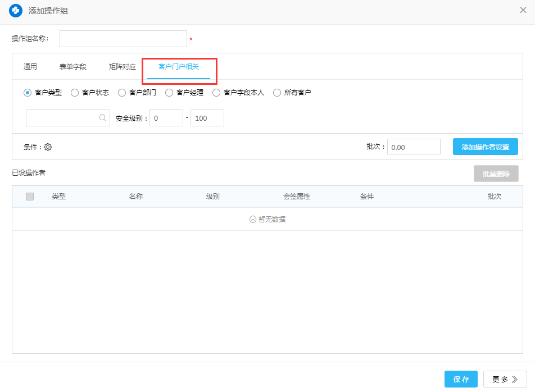
Task: Select the 客户经理 radio button
Action: [169, 93]
